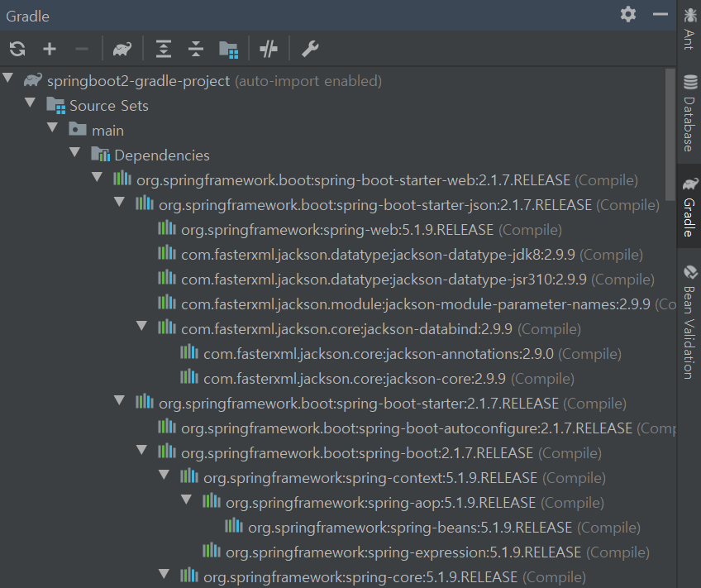
Task: Open the Bean Validation side tab
Action: [689, 322]
